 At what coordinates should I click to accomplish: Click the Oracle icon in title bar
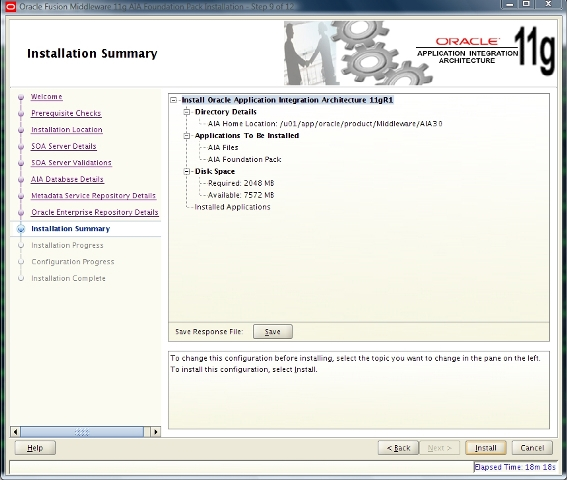10,6
